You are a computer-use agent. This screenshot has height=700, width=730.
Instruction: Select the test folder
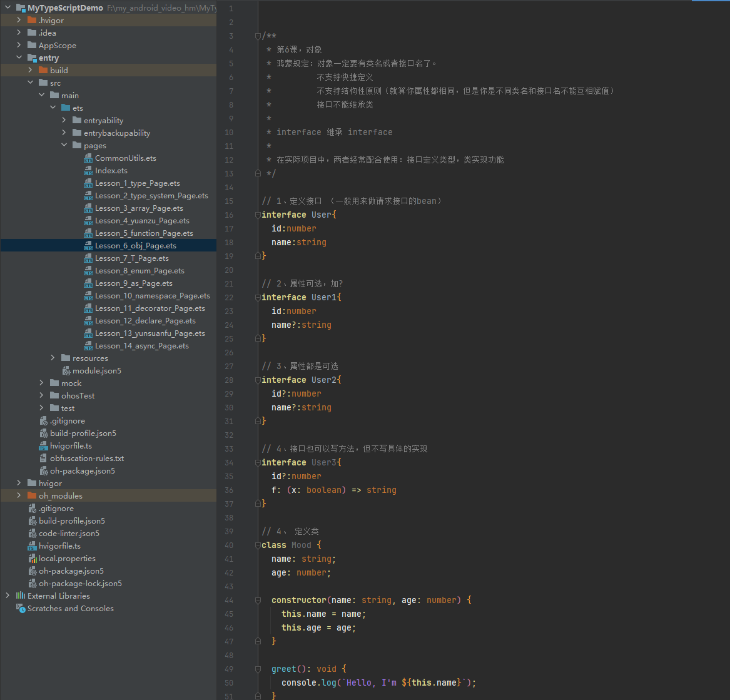68,408
